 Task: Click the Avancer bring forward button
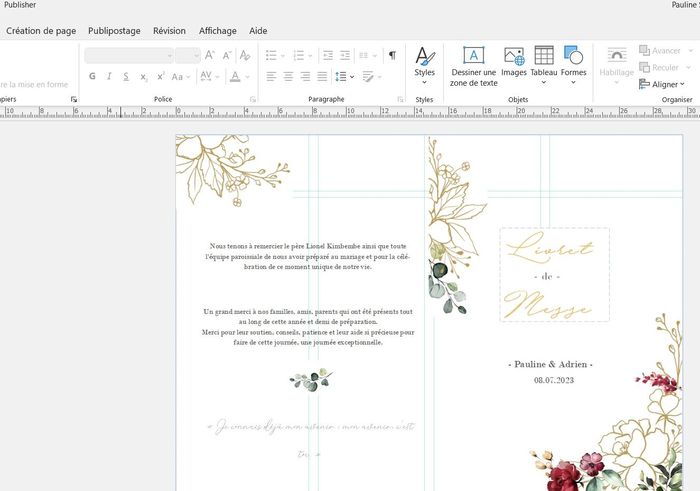click(660, 51)
